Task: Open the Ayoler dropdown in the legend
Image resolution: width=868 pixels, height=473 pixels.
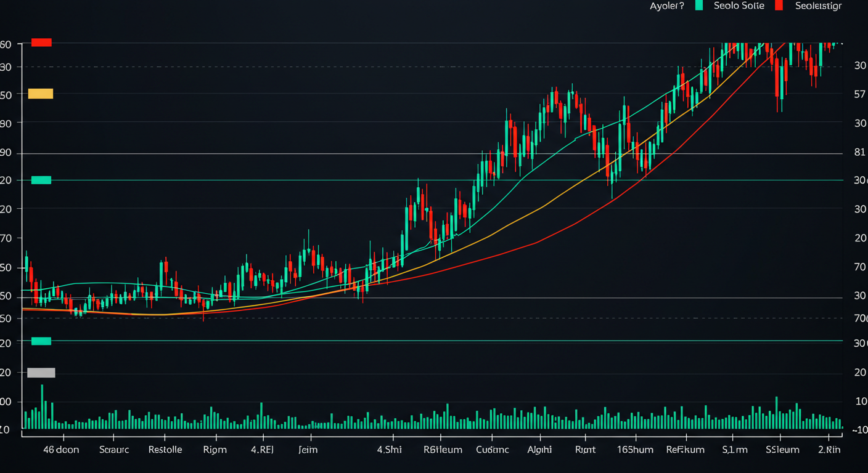Action: click(666, 6)
